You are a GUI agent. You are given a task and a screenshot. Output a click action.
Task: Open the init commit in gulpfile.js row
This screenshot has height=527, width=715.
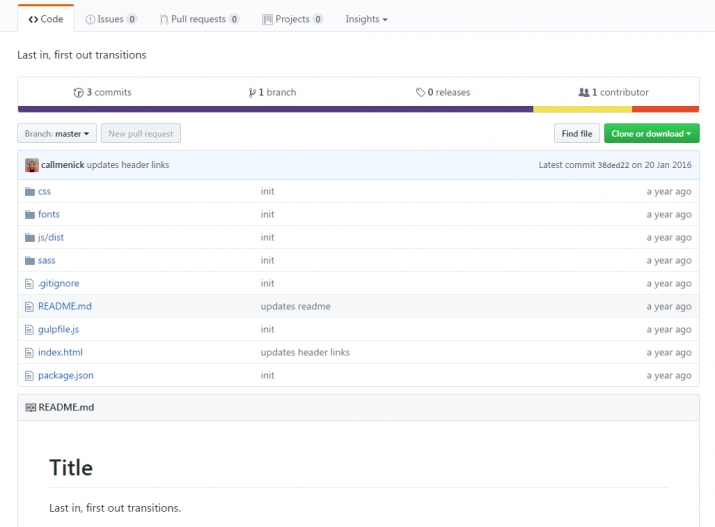click(268, 329)
